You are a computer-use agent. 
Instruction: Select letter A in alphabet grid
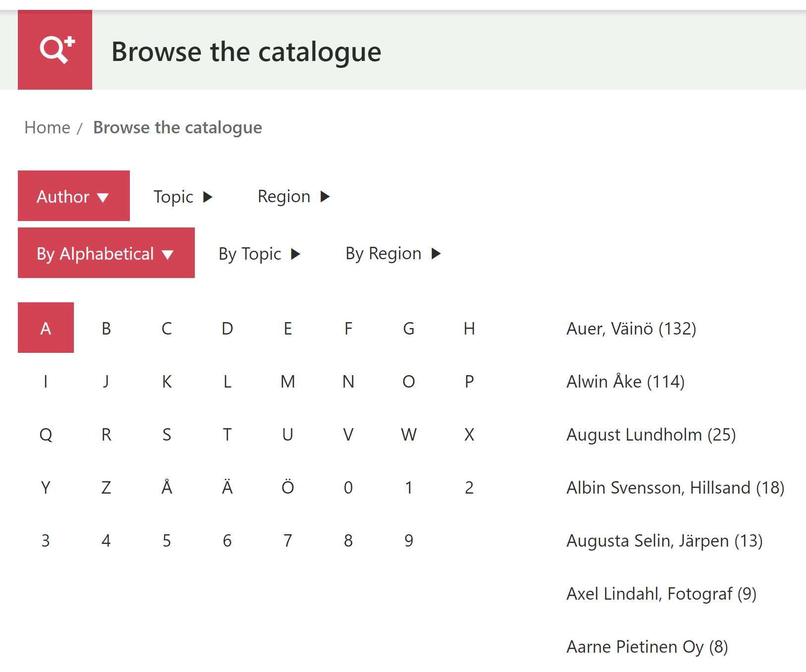tap(46, 328)
